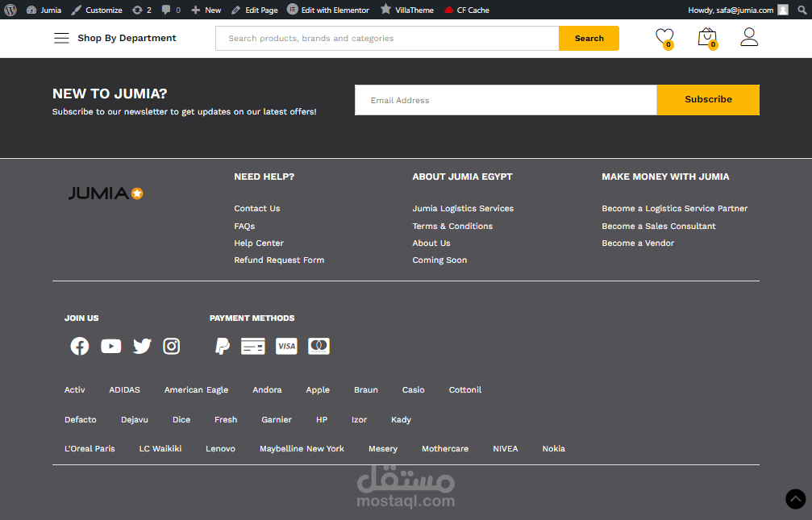This screenshot has width=812, height=520.
Task: Open the American Eagle brand link
Action: click(196, 390)
